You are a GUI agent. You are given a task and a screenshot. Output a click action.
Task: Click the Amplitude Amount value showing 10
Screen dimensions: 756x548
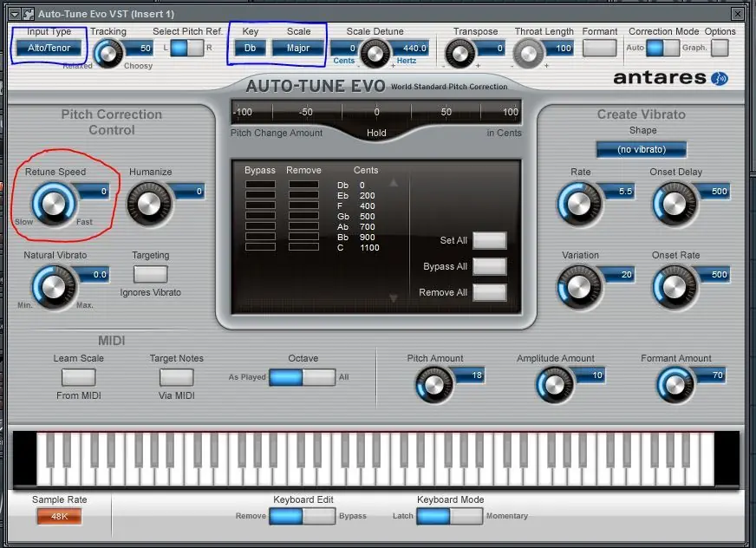(x=590, y=375)
